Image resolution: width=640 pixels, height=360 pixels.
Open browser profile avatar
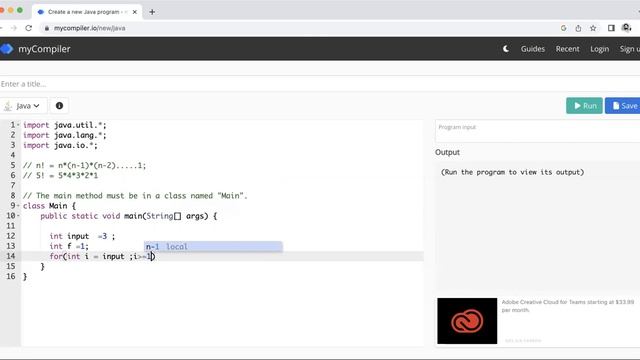[627, 28]
